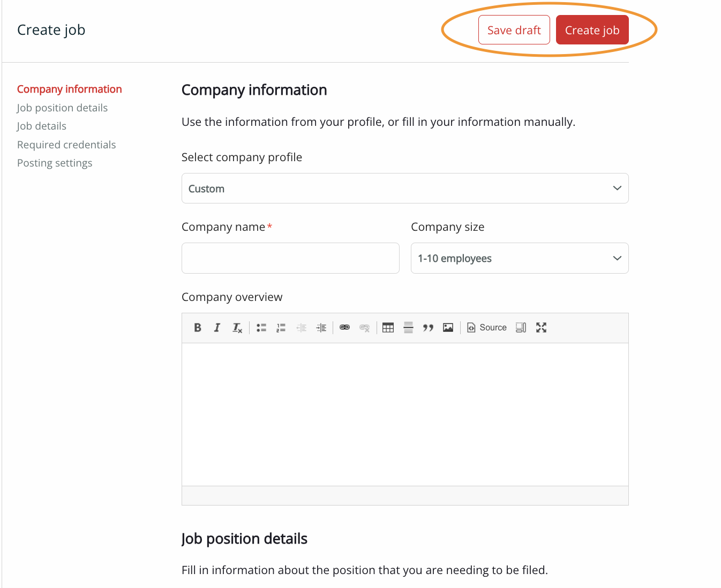
Task: Add a block quote
Action: 428,328
